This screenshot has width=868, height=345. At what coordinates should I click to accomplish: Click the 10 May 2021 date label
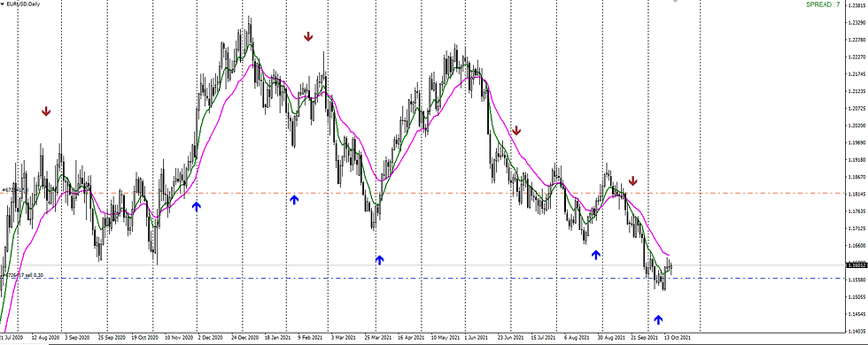pos(446,336)
